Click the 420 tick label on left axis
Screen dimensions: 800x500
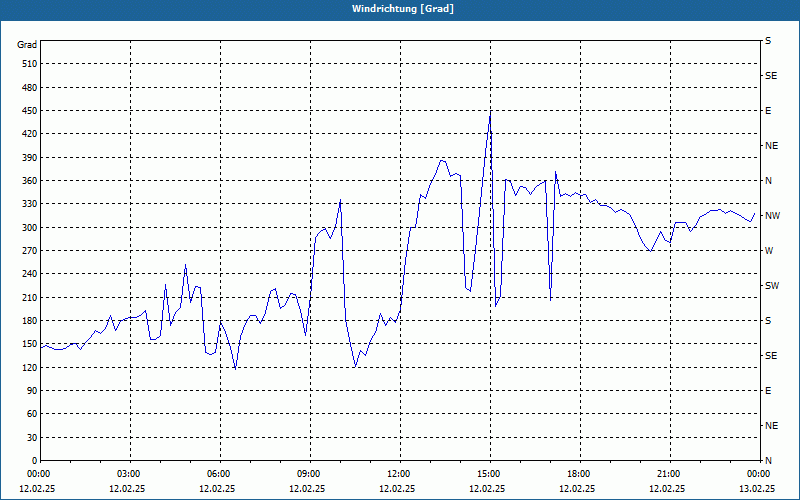tap(29, 134)
